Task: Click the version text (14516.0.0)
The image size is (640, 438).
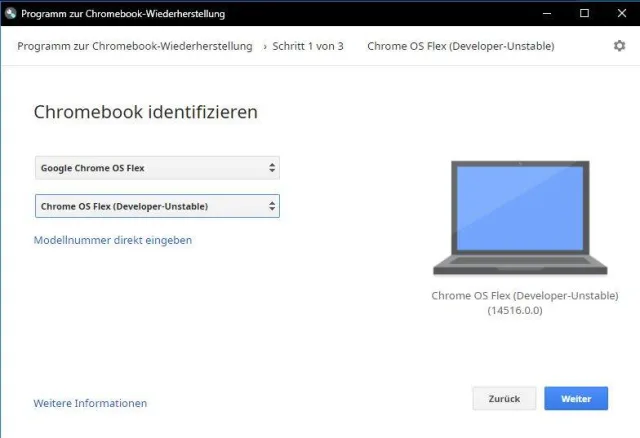Action: 515,310
